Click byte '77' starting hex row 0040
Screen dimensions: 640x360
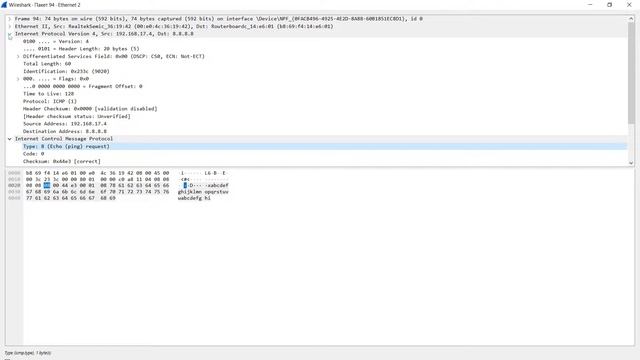click(x=29, y=198)
